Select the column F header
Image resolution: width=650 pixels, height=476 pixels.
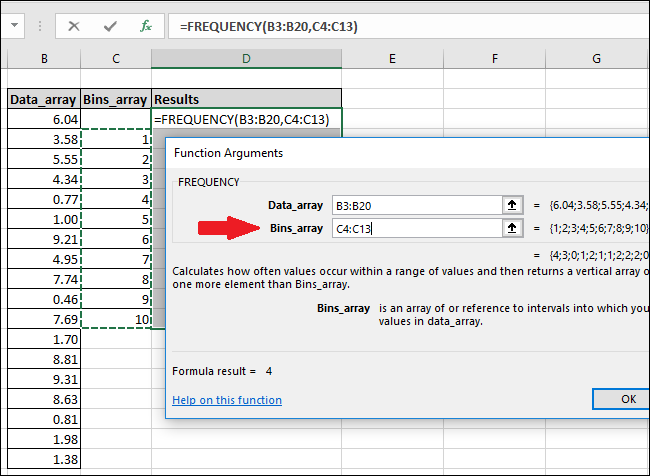[495, 60]
